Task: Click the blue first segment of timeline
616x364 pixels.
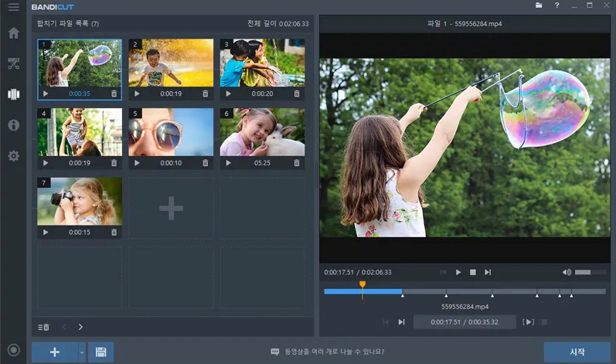Action: pos(363,291)
